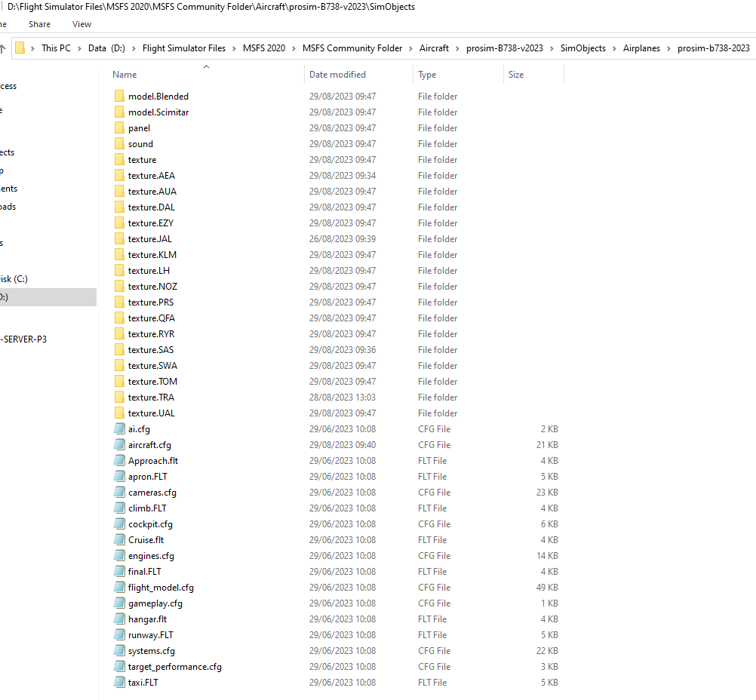Image resolution: width=756 pixels, height=700 pixels.
Task: Click the texture.TRA folder icon
Action: tap(119, 398)
